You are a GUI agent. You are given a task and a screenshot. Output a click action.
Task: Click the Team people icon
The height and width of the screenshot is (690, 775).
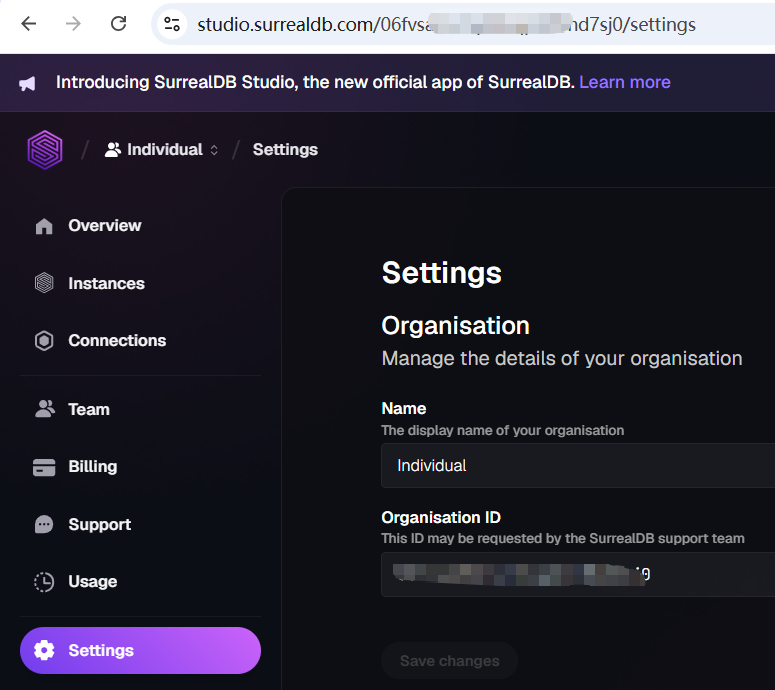pyautogui.click(x=45, y=409)
